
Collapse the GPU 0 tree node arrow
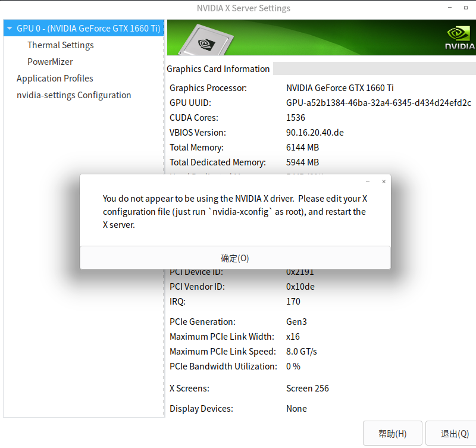(x=10, y=28)
